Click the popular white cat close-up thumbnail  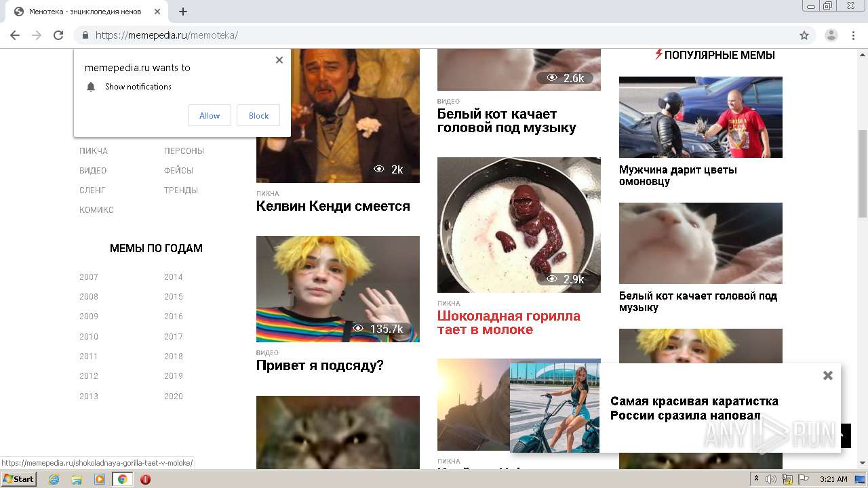701,243
